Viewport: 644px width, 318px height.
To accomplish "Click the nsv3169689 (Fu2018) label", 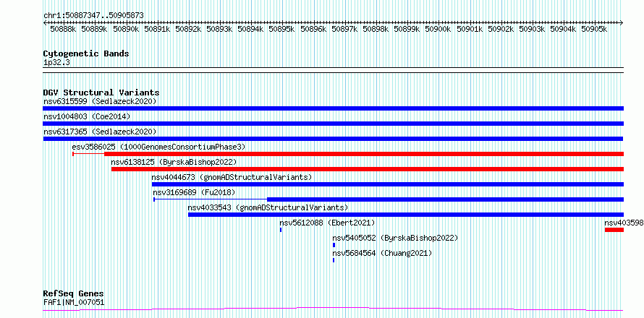I will [x=194, y=192].
